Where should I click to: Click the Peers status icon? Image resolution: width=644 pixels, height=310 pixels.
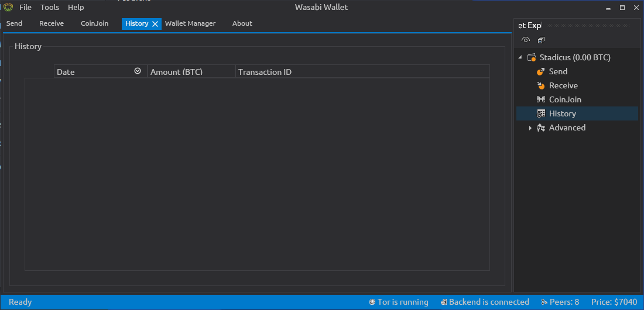pyautogui.click(x=544, y=302)
